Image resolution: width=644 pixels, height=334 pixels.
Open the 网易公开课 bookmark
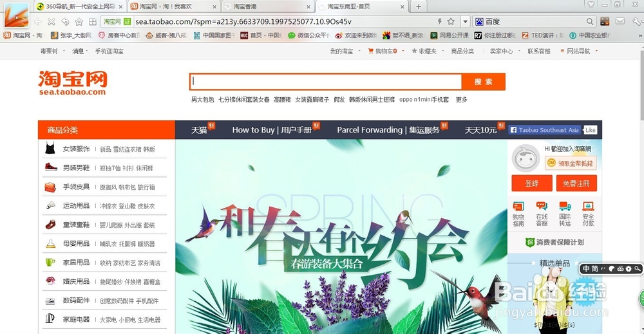450,35
